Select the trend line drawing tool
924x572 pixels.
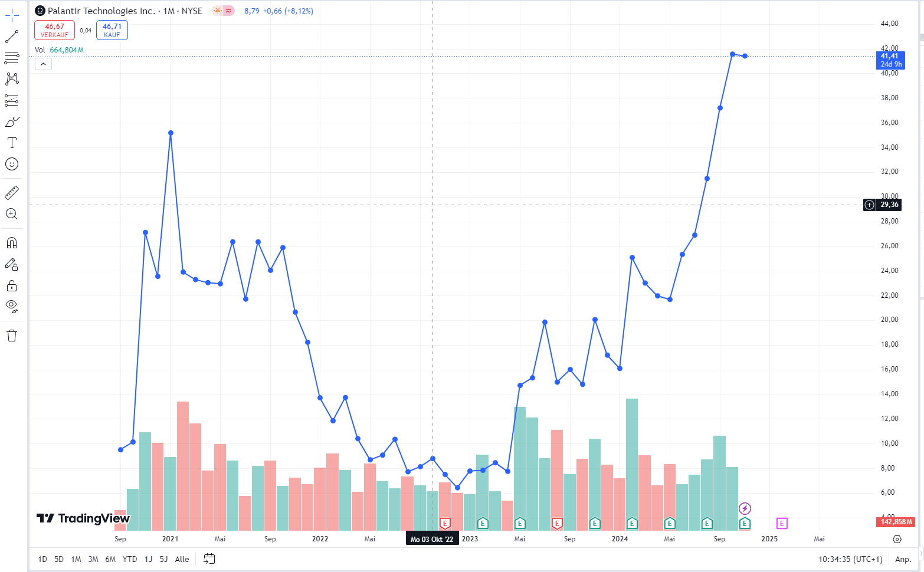point(12,37)
